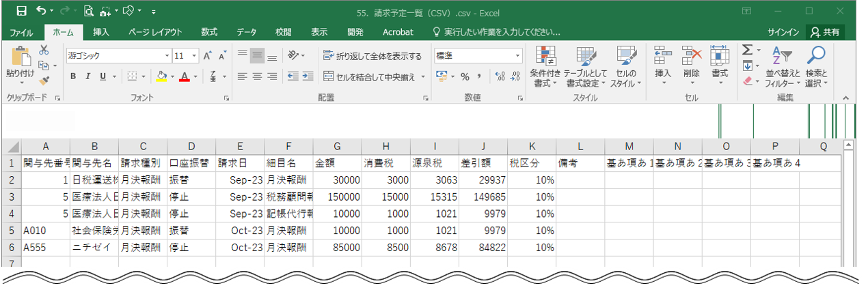Image resolution: width=868 pixels, height=290 pixels.
Task: Toggle 折り返して全体を表示する wrap text
Action: [372, 56]
